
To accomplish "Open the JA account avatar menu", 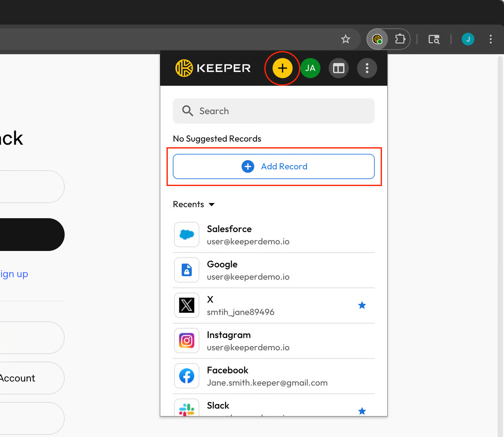I will (x=310, y=68).
